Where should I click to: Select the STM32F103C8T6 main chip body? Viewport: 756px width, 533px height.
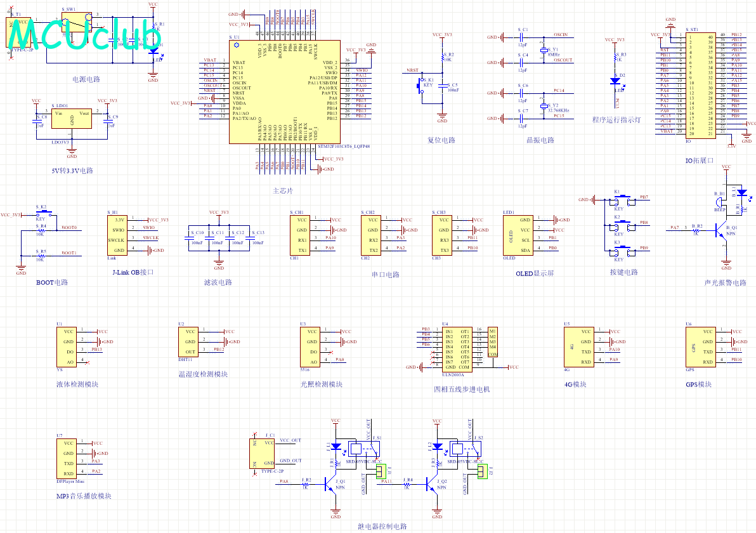point(285,91)
